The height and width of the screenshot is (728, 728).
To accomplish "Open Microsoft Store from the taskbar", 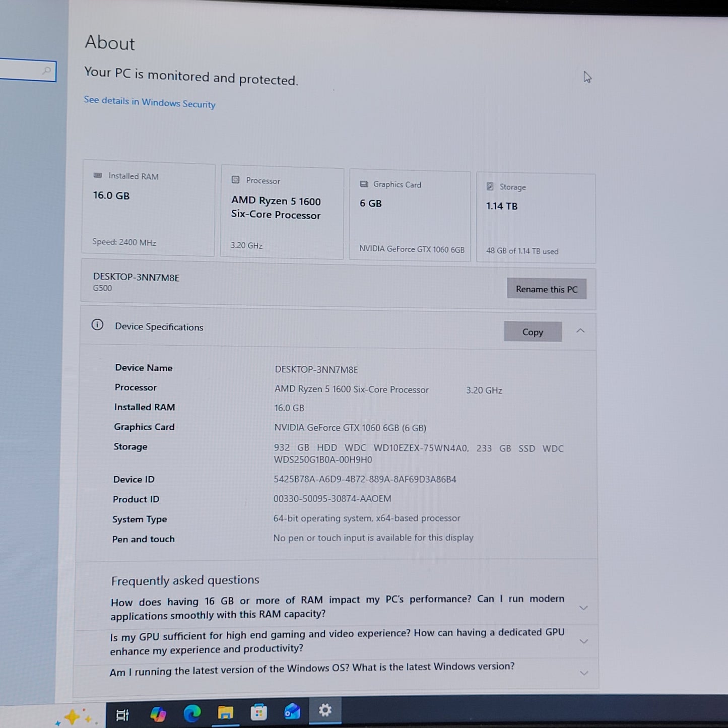I will (258, 712).
